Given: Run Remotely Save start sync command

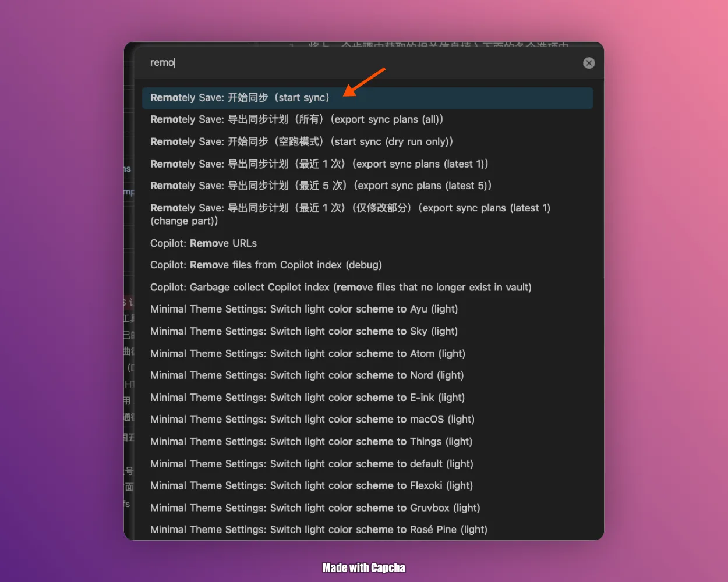Looking at the screenshot, I should [367, 98].
